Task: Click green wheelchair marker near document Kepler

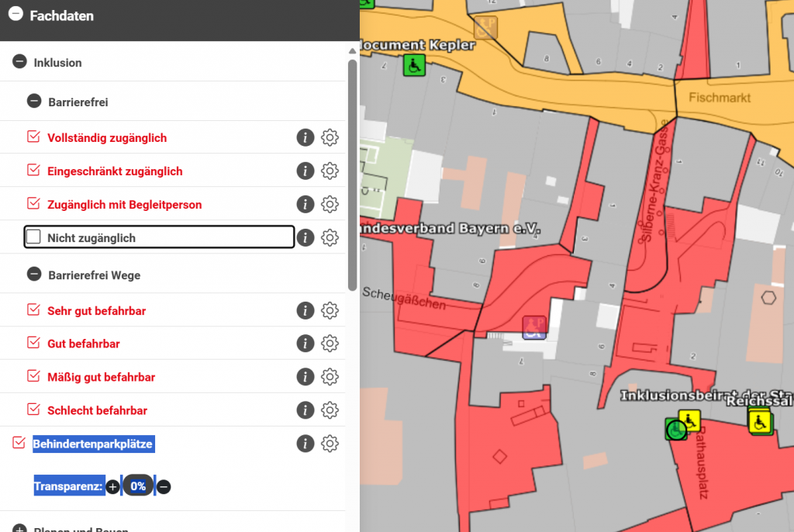Action: (414, 66)
